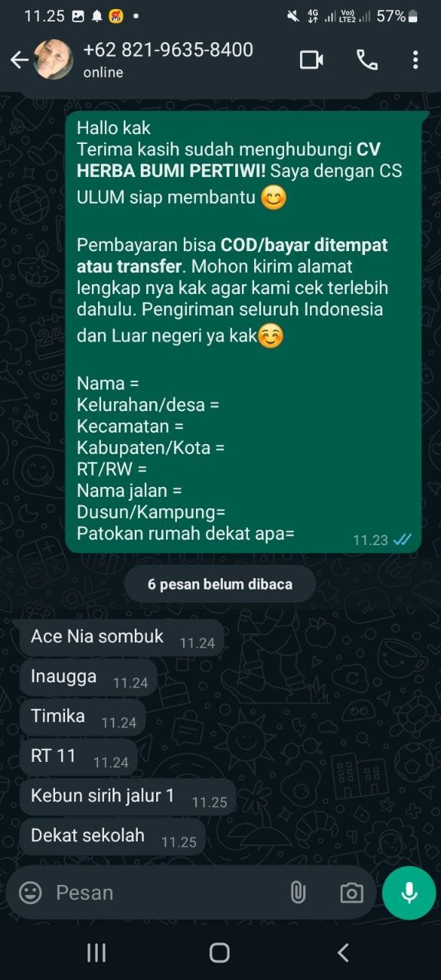The height and width of the screenshot is (980, 441).
Task: Open contact profile photo
Action: (54, 60)
